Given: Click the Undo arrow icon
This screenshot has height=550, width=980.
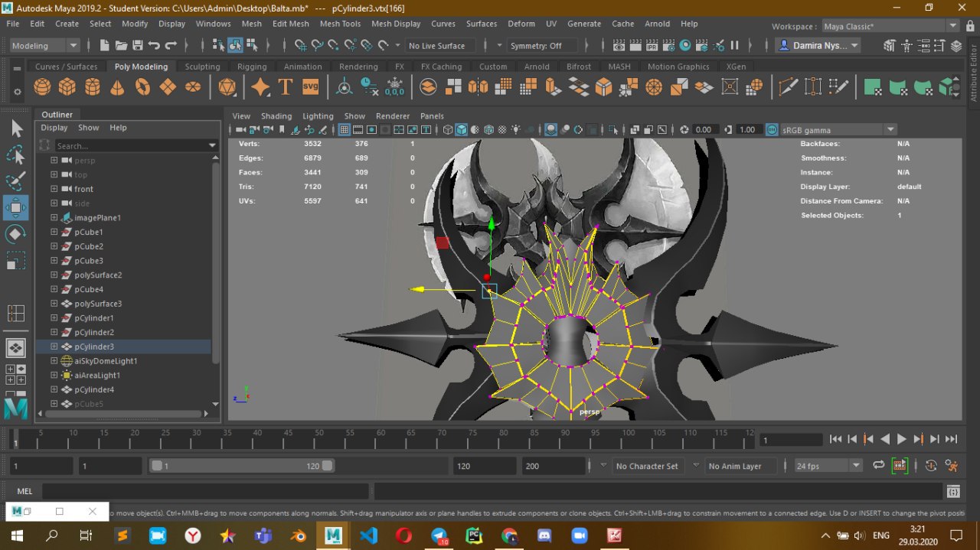Looking at the screenshot, I should click(x=155, y=46).
